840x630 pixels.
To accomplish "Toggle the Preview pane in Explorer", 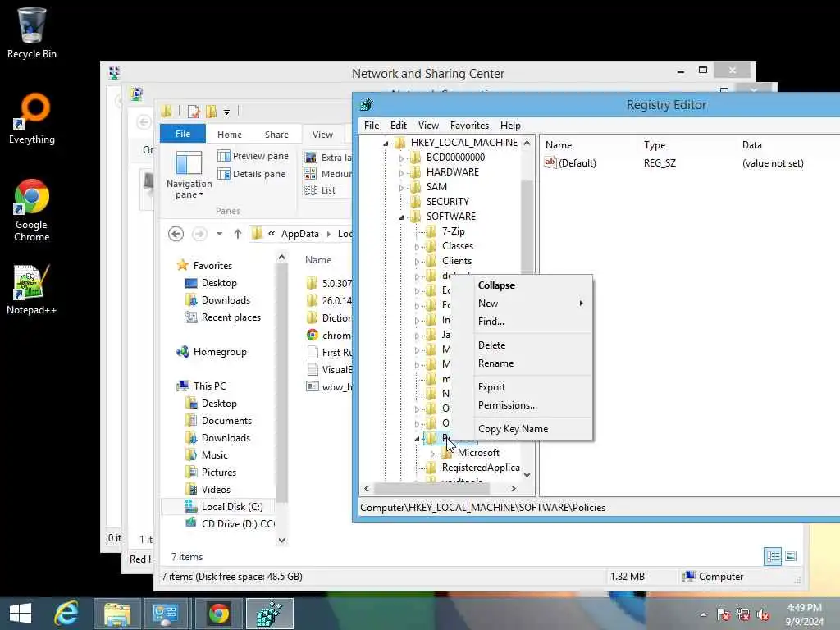I will tap(253, 156).
